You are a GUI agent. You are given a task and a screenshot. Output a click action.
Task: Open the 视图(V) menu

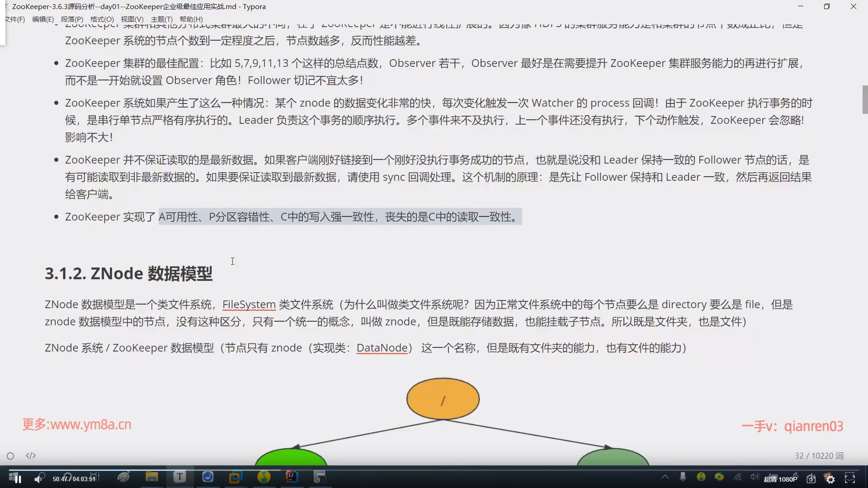pyautogui.click(x=132, y=19)
